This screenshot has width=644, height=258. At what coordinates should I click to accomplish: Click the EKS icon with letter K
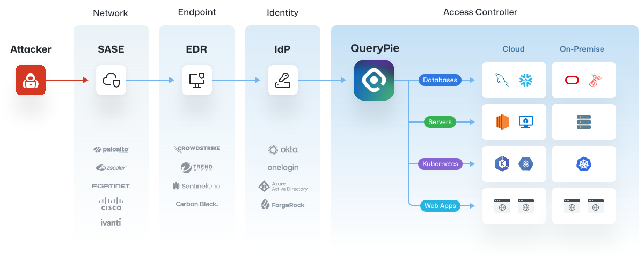tap(502, 164)
